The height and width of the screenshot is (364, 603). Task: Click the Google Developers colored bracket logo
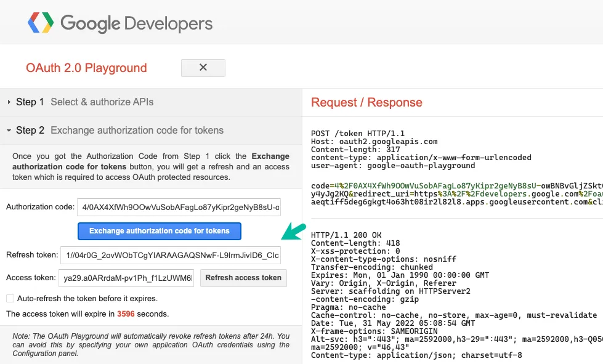point(41,23)
